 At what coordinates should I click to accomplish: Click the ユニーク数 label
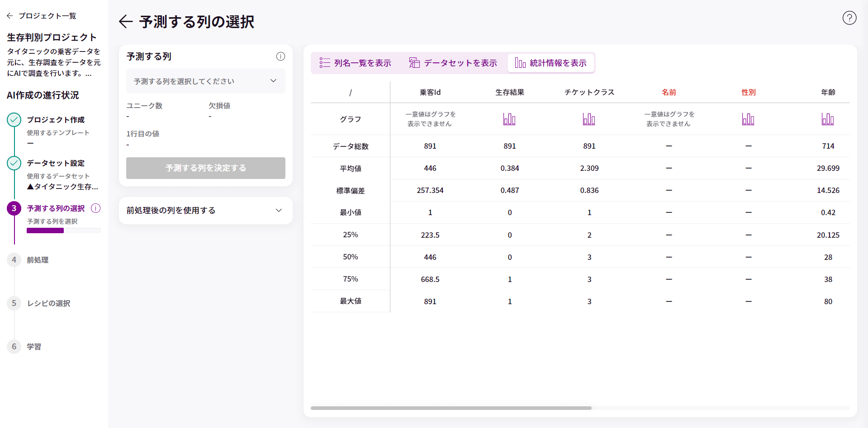[x=144, y=106]
